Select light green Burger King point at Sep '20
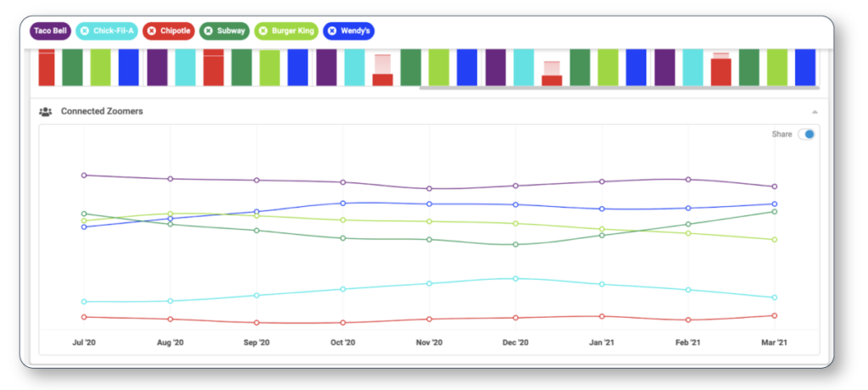The image size is (868, 390). coord(257,215)
